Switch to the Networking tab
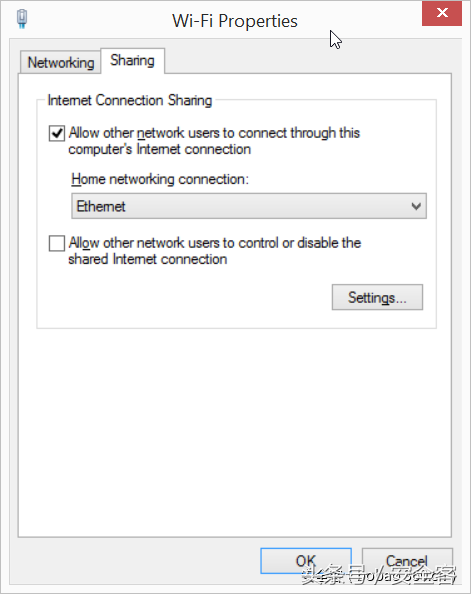The width and height of the screenshot is (471, 594). (61, 63)
